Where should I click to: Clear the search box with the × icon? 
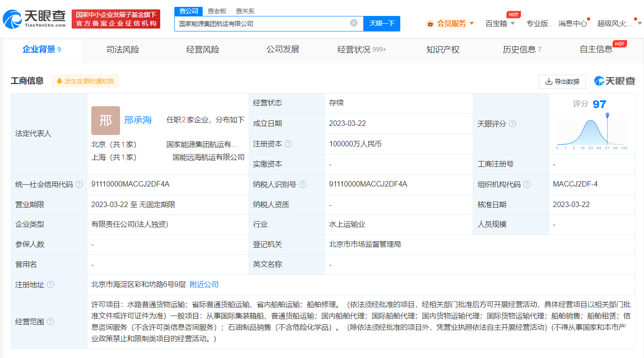pyautogui.click(x=354, y=23)
